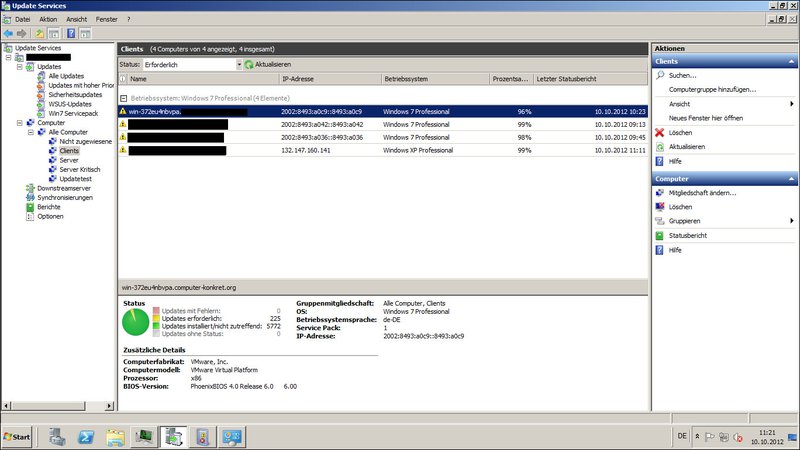Open the Datei menu

[x=22, y=19]
